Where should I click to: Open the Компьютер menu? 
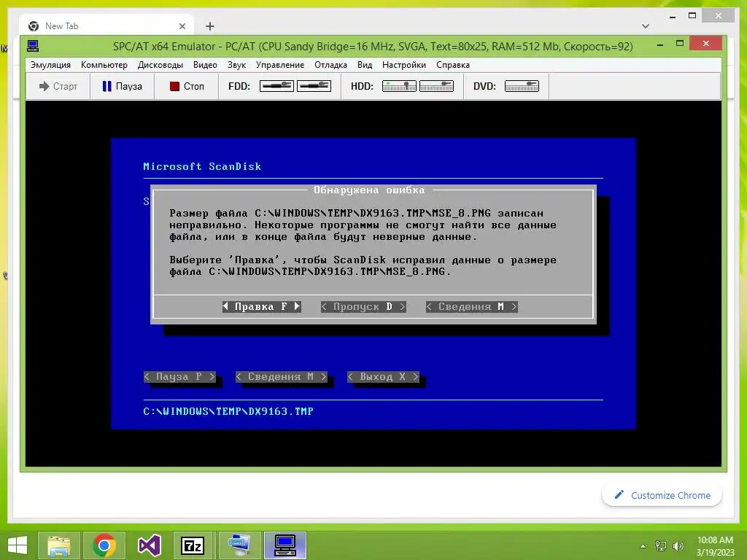104,65
